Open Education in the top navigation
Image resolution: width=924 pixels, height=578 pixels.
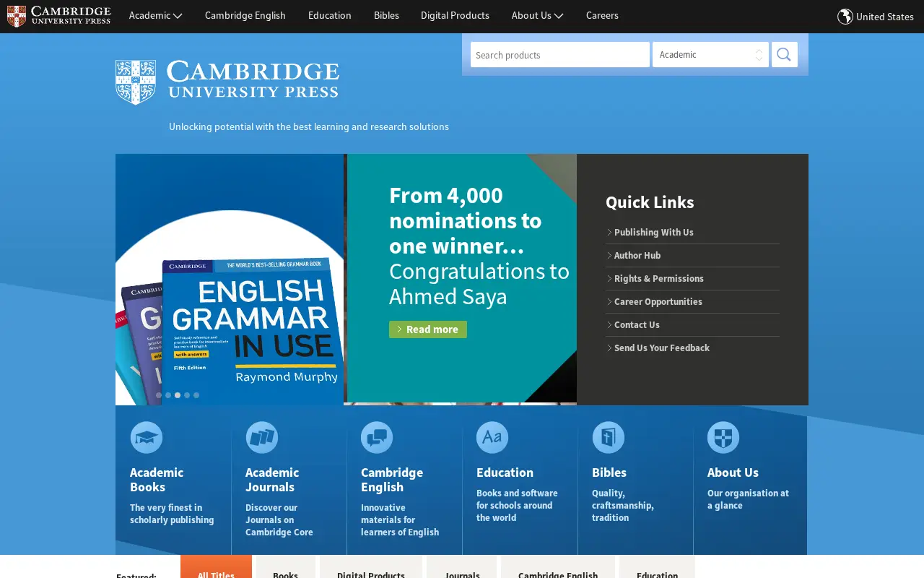tap(330, 15)
